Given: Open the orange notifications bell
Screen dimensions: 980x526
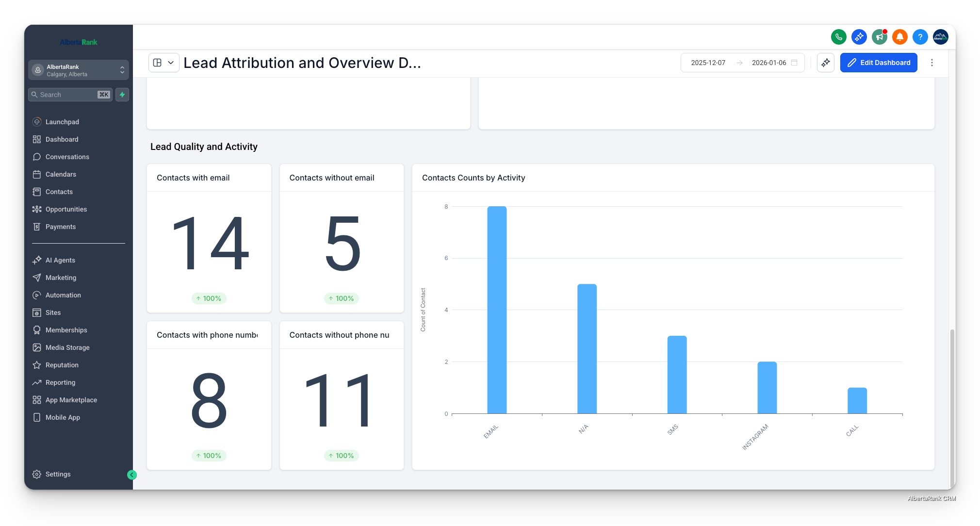Looking at the screenshot, I should 899,37.
